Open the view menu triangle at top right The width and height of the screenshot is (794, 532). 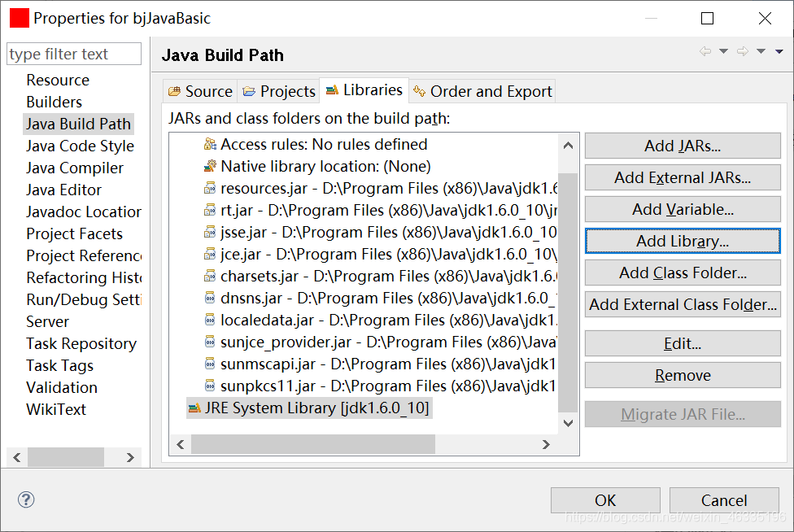pyautogui.click(x=779, y=51)
